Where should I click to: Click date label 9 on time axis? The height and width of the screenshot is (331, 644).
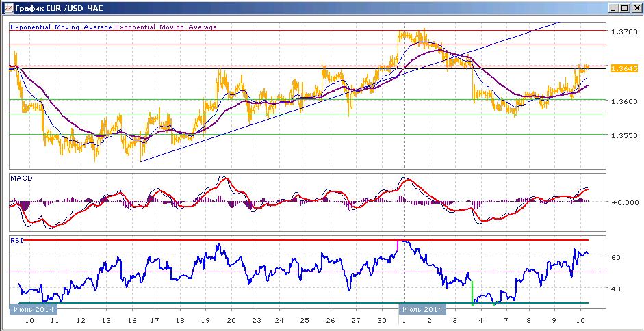tap(554, 320)
